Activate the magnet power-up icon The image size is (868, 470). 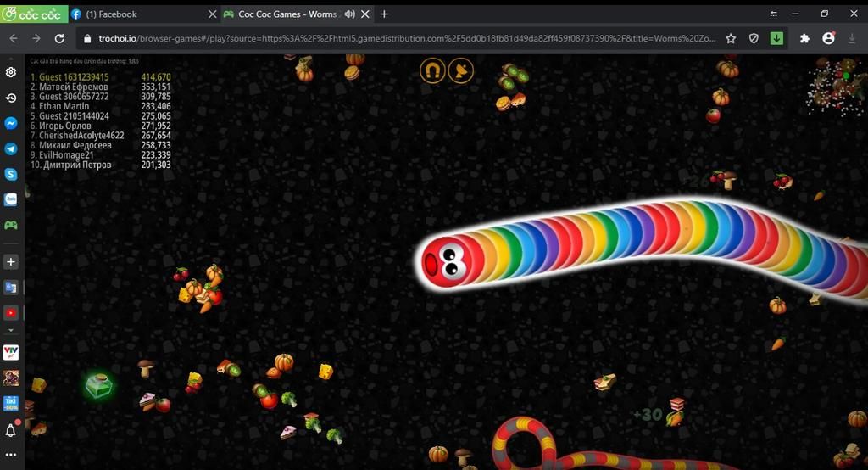pyautogui.click(x=433, y=71)
